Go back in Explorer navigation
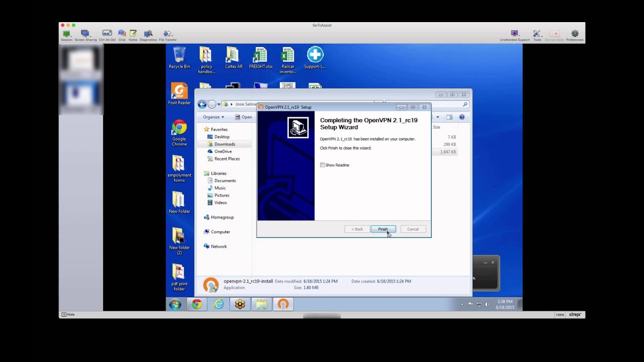The width and height of the screenshot is (644, 362). (202, 104)
